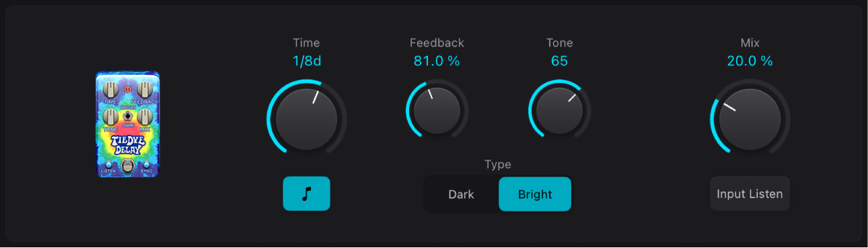868x248 pixels.
Task: Click the MIX mini knob on the pedal
Action: [x=145, y=116]
